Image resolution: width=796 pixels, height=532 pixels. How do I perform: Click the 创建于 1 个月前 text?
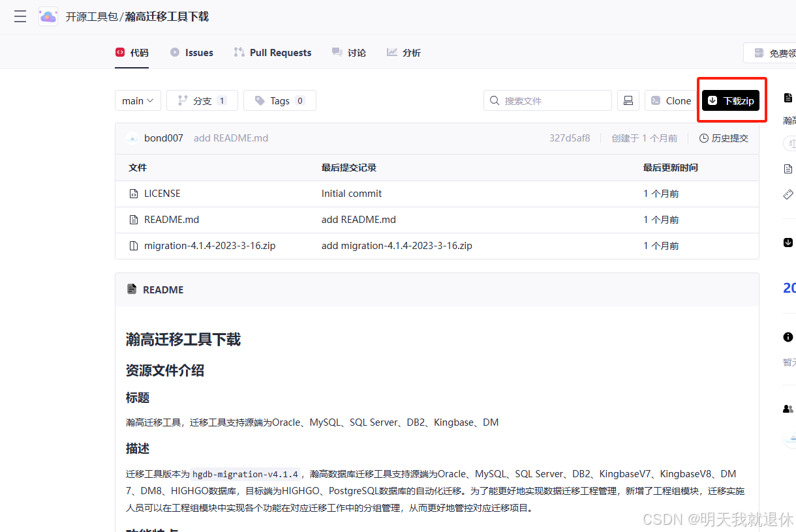[x=644, y=138]
